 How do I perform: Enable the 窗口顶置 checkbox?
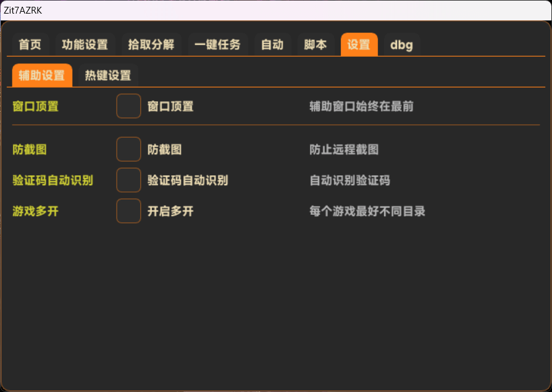coord(128,106)
